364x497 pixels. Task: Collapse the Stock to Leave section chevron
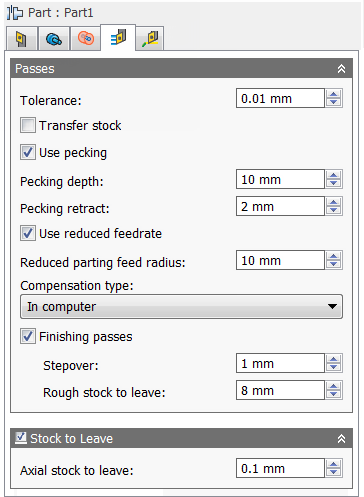tap(341, 439)
